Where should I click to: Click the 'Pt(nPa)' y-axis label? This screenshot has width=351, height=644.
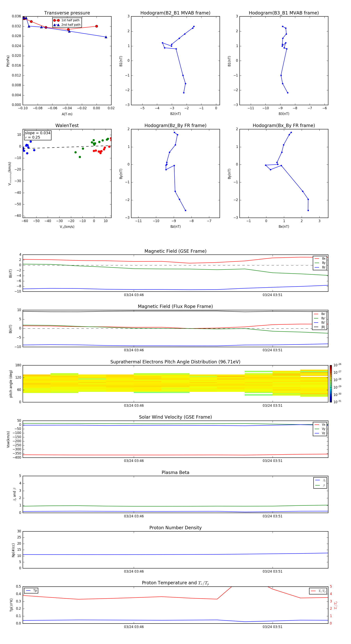pos(8,61)
